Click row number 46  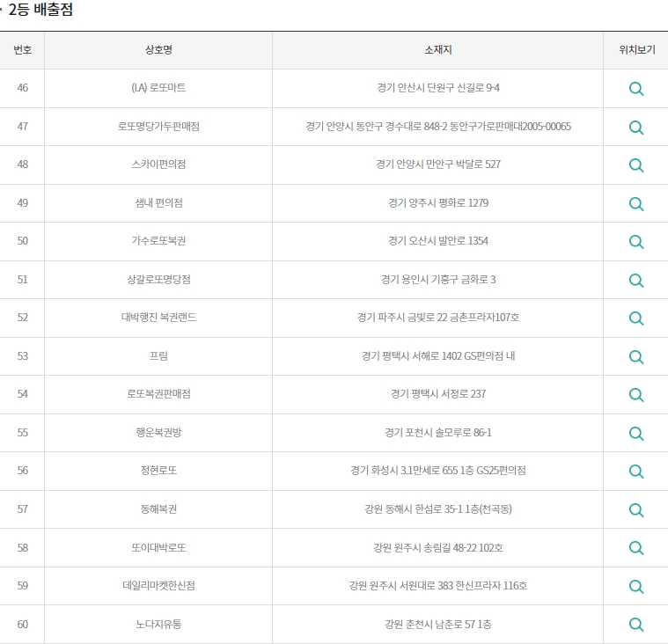[x=22, y=88]
